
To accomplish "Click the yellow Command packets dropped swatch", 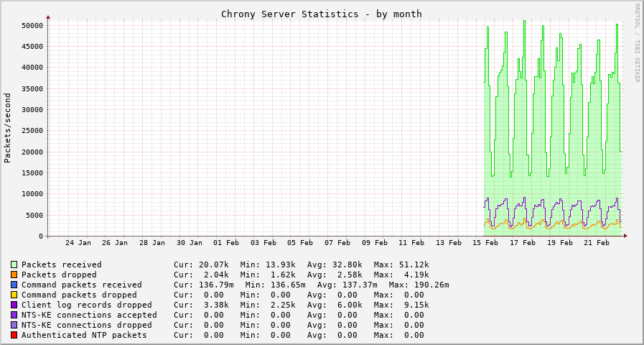I will coord(14,295).
